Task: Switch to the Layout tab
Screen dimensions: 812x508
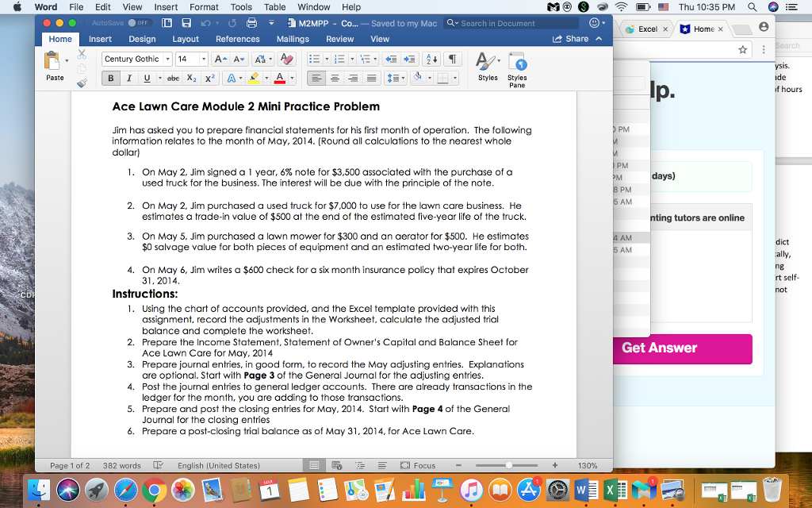Action: click(x=186, y=39)
